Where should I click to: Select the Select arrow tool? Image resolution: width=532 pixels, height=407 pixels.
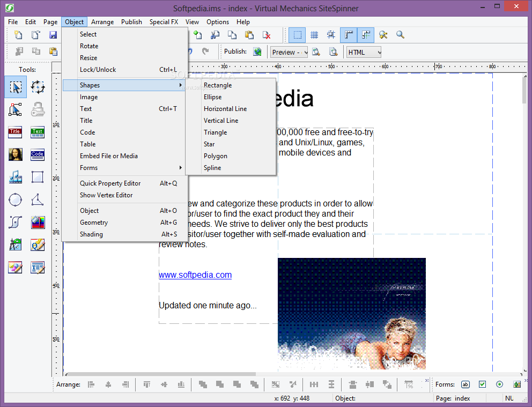click(x=16, y=87)
